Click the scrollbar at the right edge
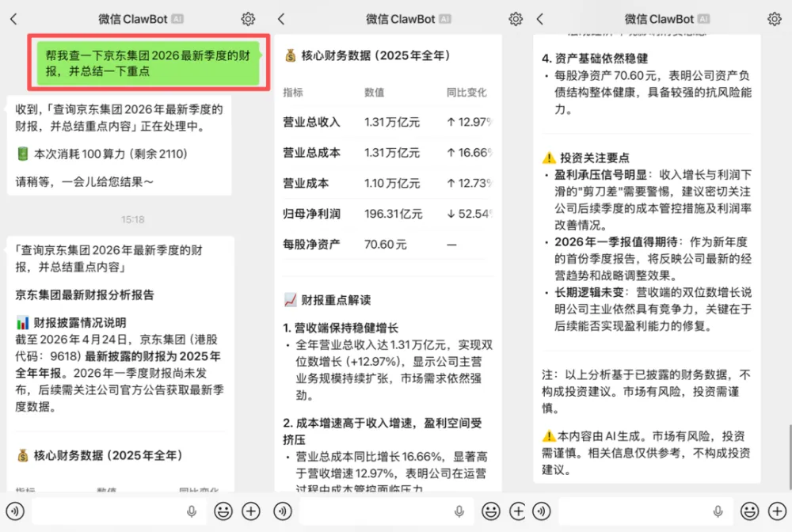Screen dimensions: 792x532 (790, 457)
